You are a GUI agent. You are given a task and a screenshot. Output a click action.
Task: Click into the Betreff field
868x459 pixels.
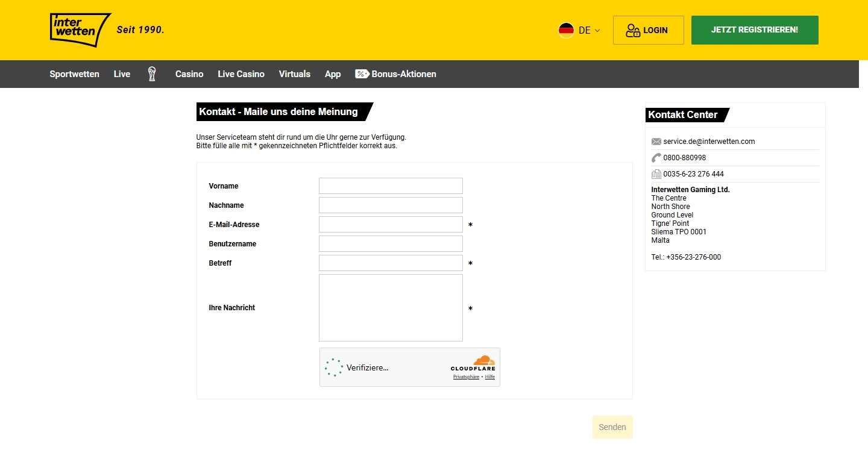(x=391, y=263)
